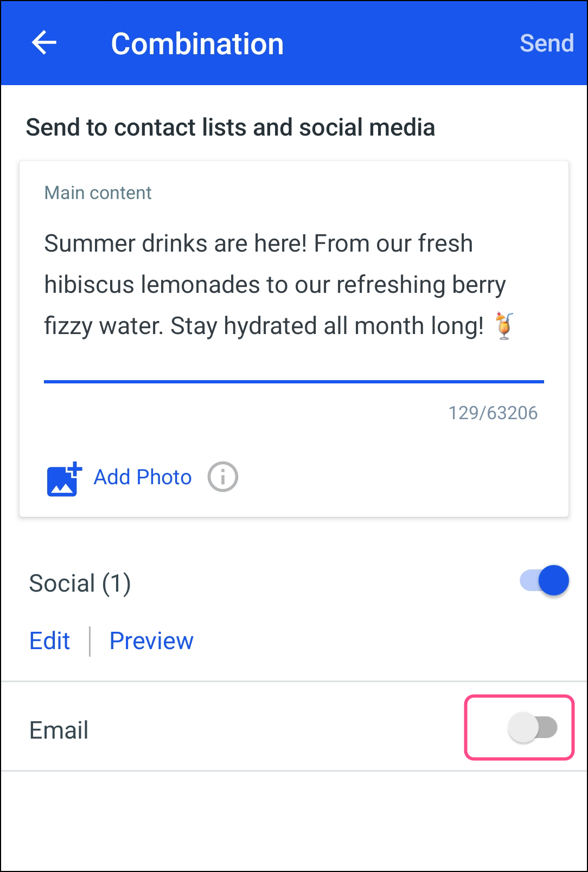Screen dimensions: 588x872
Task: Enable the Email toggle
Action: coord(532,728)
